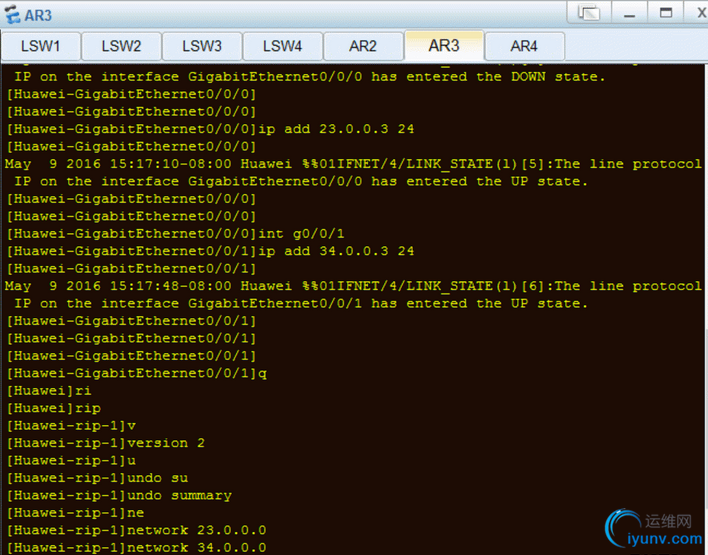Switch to the AR2 router tab
The height and width of the screenshot is (555, 708).
tap(363, 46)
